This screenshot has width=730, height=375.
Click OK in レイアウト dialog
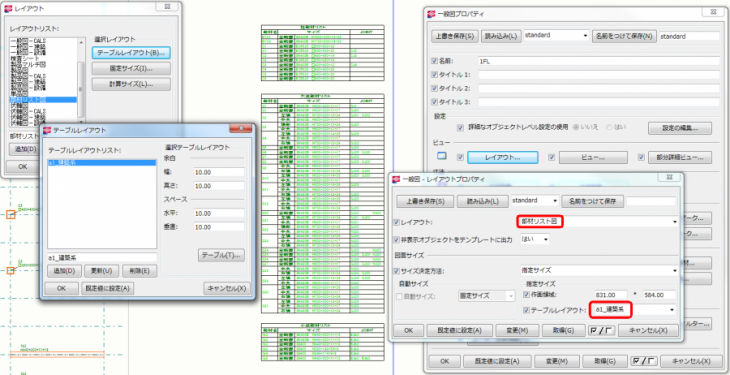[x=23, y=166]
